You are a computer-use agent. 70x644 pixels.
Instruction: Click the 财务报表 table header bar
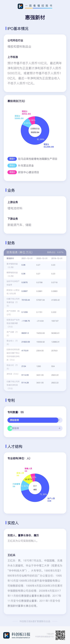click(35, 252)
